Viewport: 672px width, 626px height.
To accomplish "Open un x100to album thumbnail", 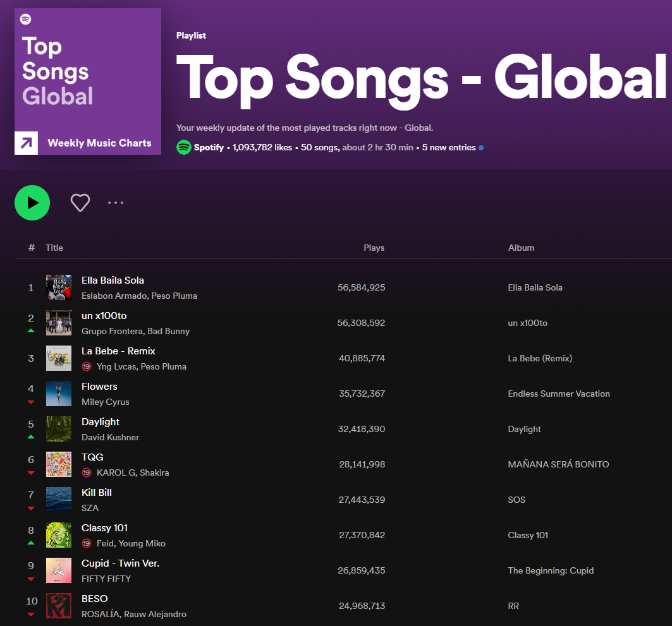I will 59,323.
